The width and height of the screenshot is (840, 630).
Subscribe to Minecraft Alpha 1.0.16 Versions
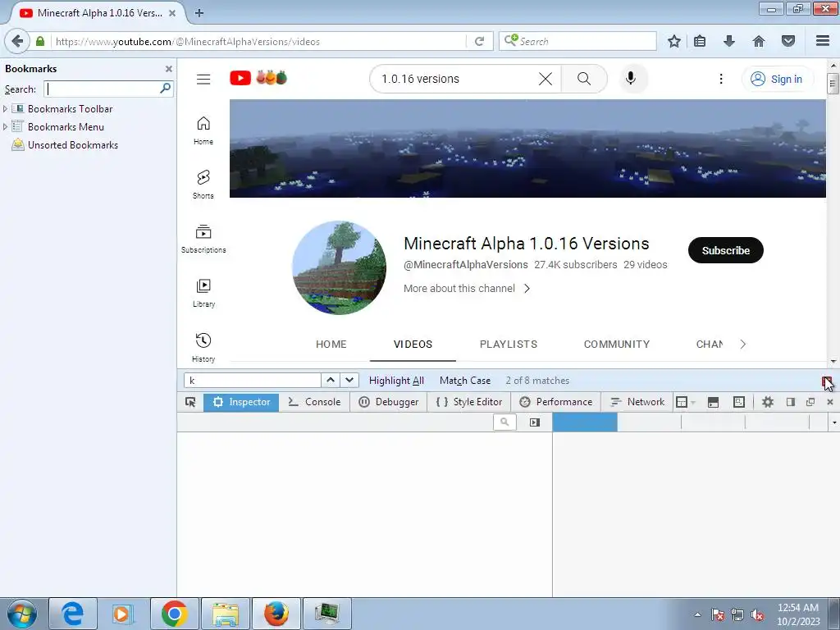click(x=725, y=250)
